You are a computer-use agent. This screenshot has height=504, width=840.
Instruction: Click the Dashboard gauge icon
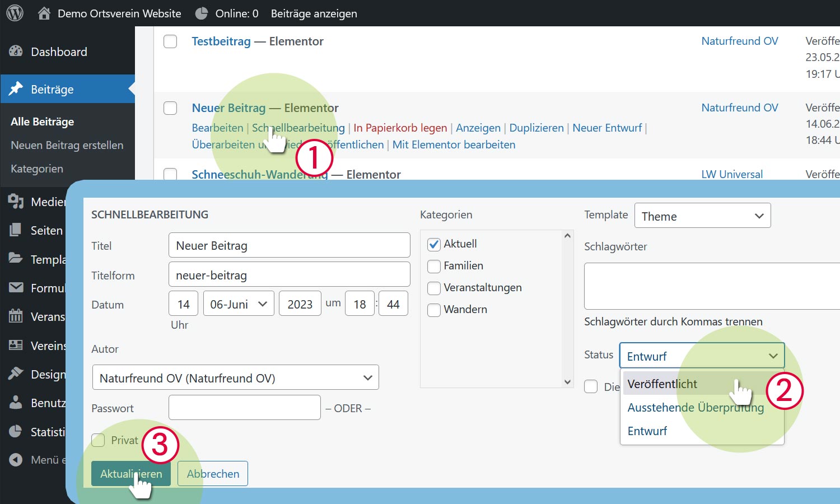[x=16, y=52]
